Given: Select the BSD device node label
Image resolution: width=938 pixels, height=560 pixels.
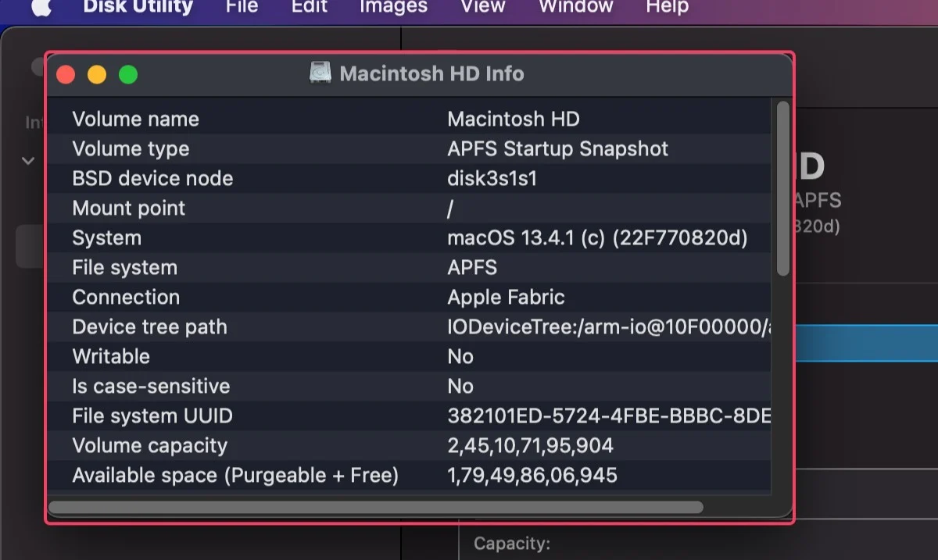Looking at the screenshot, I should pos(152,179).
